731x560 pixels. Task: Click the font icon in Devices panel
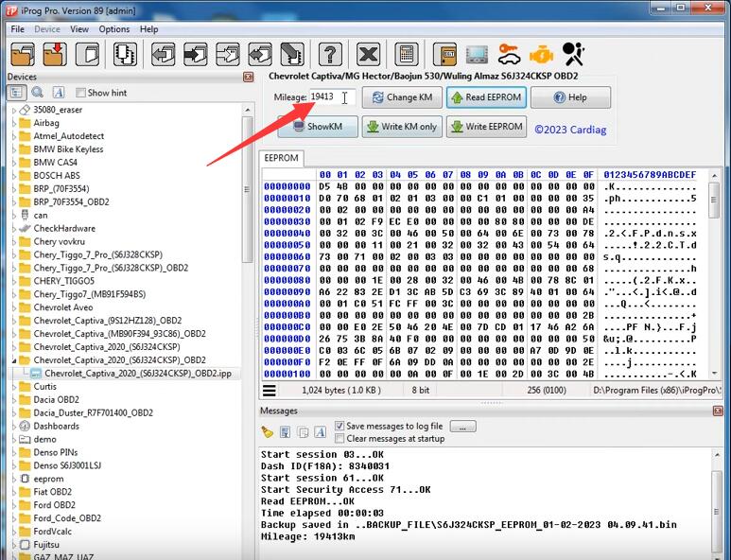tap(59, 93)
